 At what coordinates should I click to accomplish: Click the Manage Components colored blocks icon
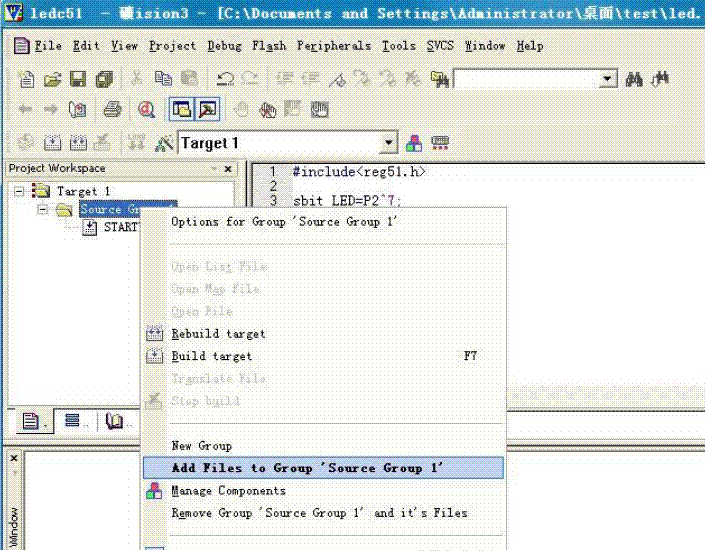(x=414, y=143)
